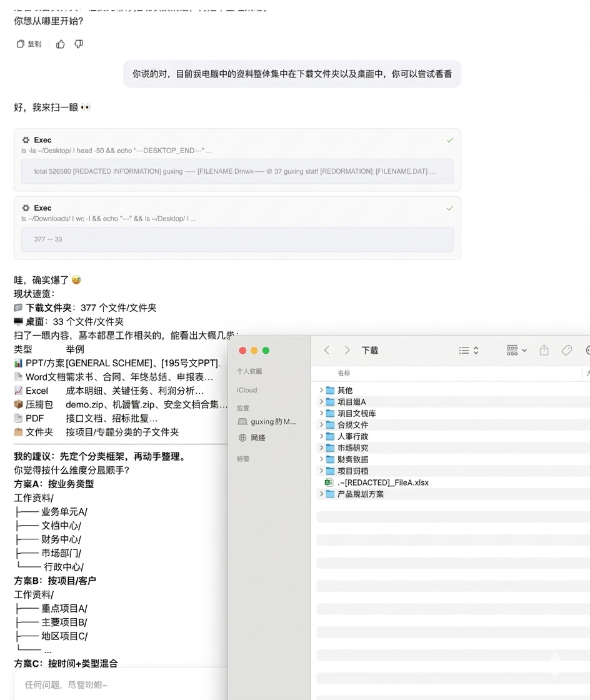Click the network globe icon in sidebar

242,438
